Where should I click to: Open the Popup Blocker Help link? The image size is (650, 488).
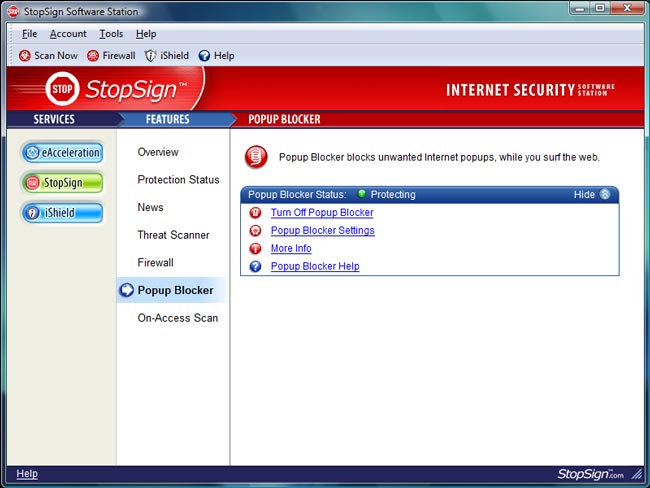[315, 266]
